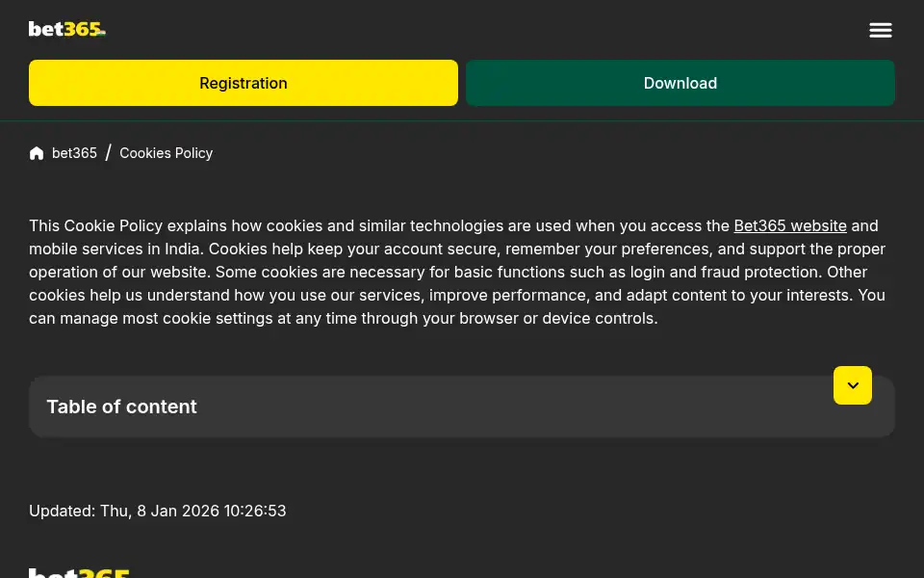
Task: Click the yellow Registration button
Action: [244, 83]
